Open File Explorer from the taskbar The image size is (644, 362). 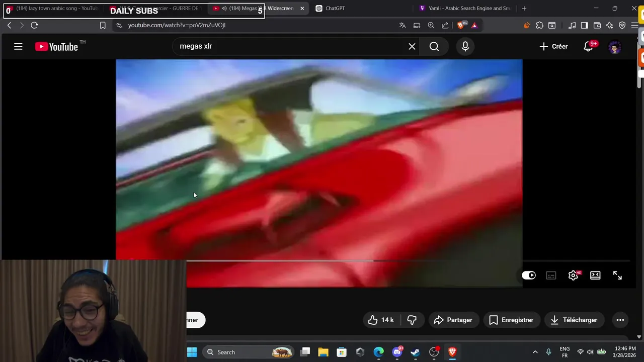(323, 352)
